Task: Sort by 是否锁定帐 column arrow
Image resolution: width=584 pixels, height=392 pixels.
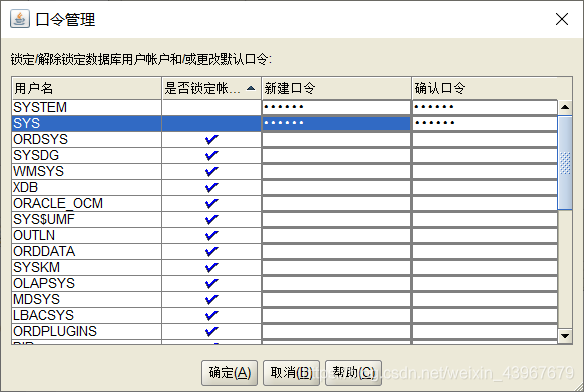Action: pos(251,88)
